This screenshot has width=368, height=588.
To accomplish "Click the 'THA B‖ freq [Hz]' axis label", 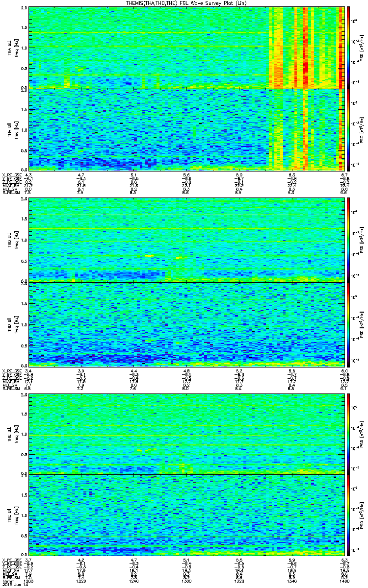I will (x=12, y=130).
